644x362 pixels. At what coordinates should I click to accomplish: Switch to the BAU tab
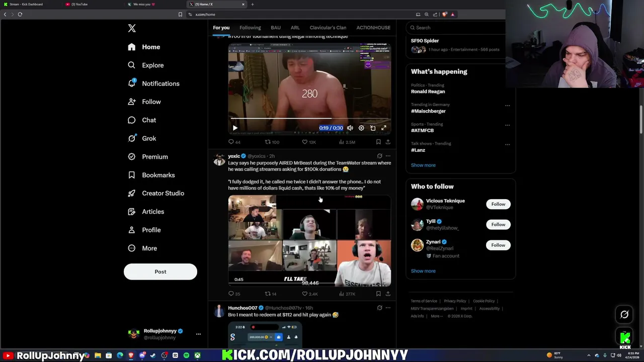pyautogui.click(x=276, y=28)
